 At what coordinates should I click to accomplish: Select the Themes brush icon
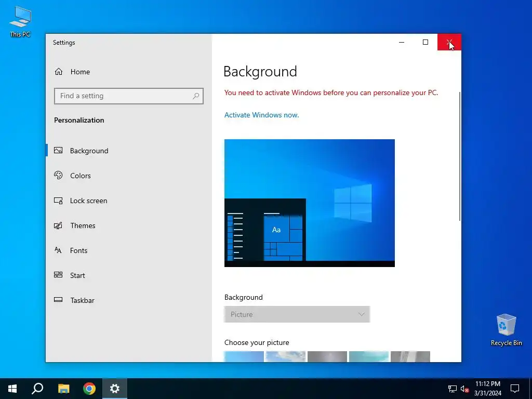point(58,225)
